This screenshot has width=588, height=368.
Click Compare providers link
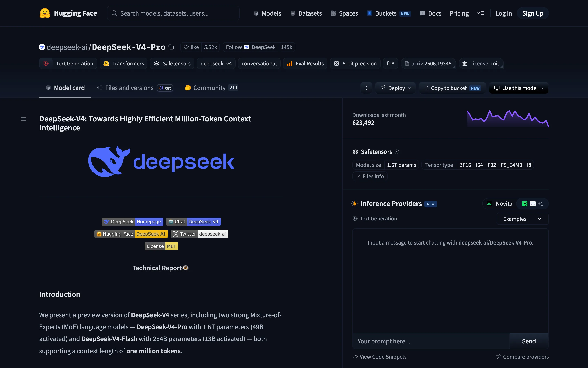click(x=522, y=357)
